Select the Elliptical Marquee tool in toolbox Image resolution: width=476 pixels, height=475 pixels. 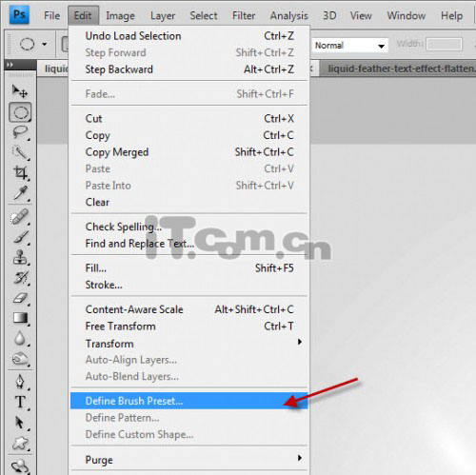20,112
